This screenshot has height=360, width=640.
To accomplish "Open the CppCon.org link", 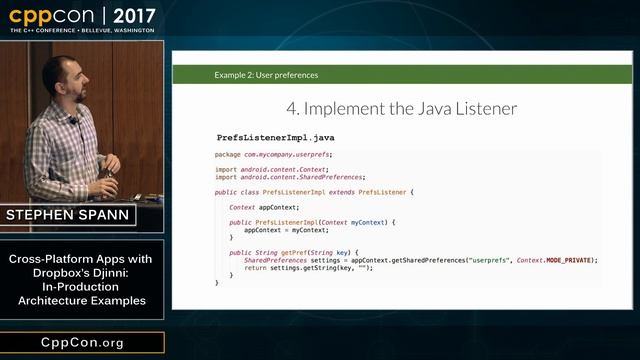I will pos(82,342).
